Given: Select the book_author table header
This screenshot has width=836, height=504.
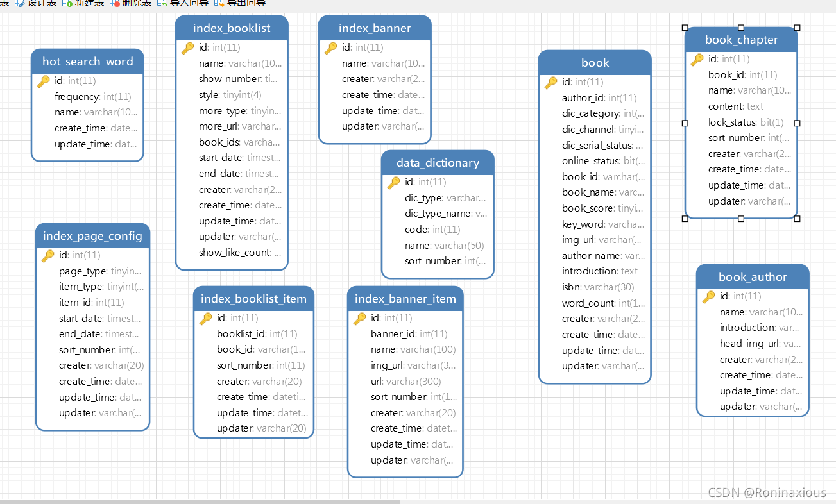Looking at the screenshot, I should click(x=753, y=277).
